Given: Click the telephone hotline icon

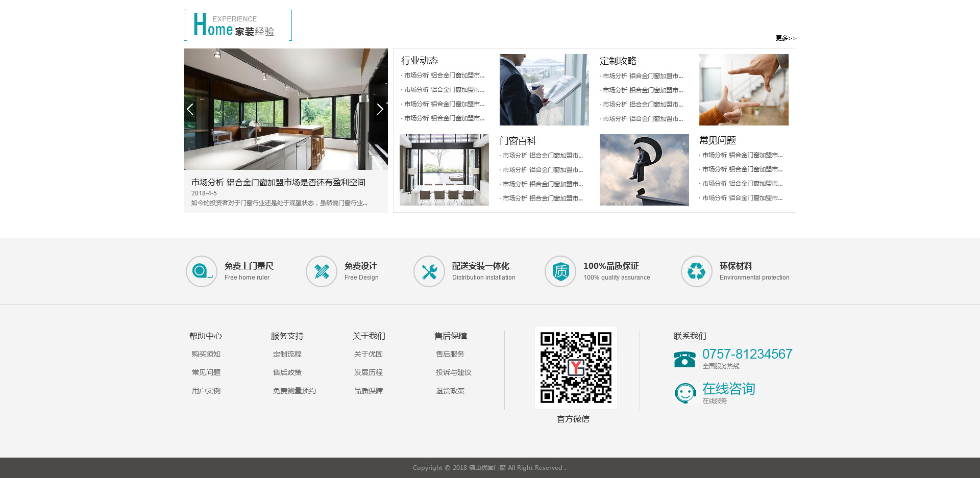Looking at the screenshot, I should tap(684, 359).
